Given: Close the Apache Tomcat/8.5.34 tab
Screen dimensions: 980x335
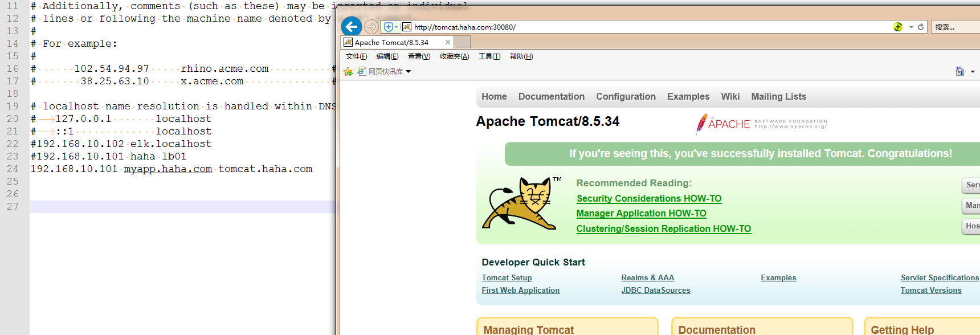Looking at the screenshot, I should point(448,42).
